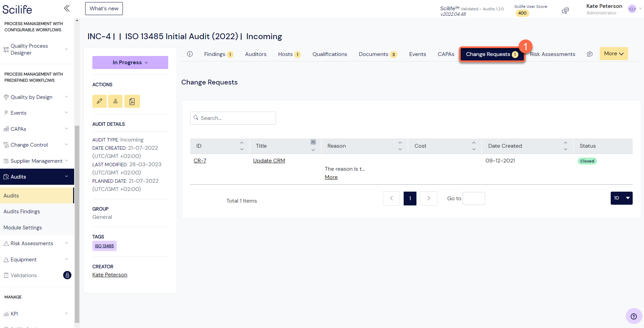Switch to the Auditors tab
The height and width of the screenshot is (328, 644).
tap(256, 54)
